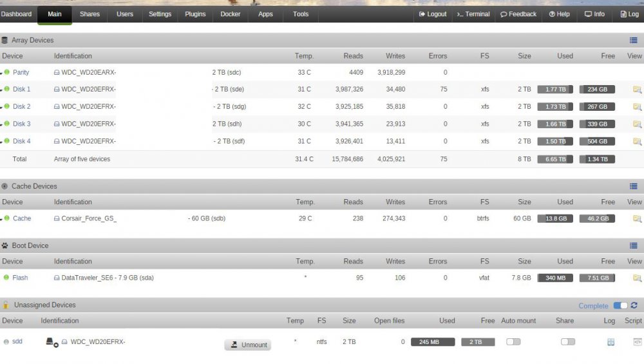This screenshot has width=644, height=364.
Task: Open the Info panel
Action: pos(594,14)
